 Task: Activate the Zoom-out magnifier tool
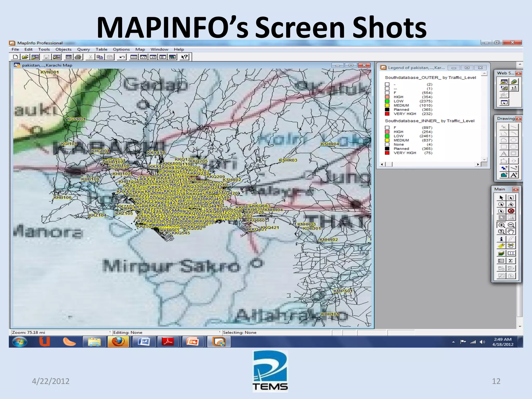(x=511, y=225)
